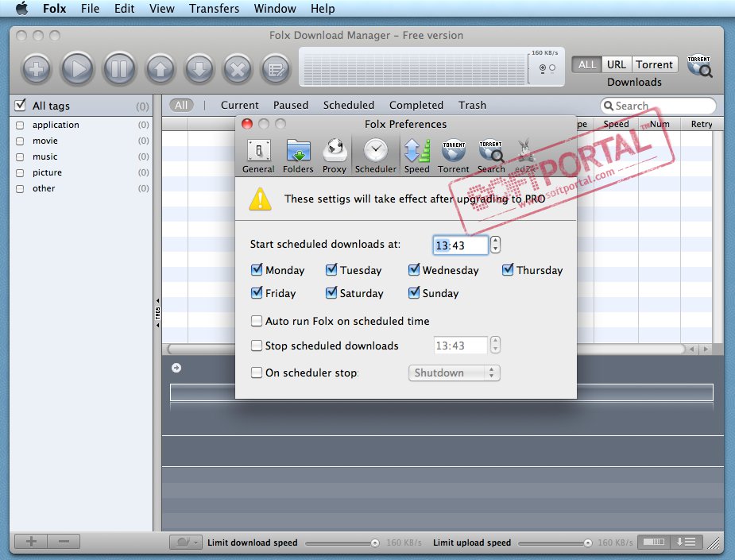
Task: Click the start scheduled downloads time field
Action: point(460,245)
